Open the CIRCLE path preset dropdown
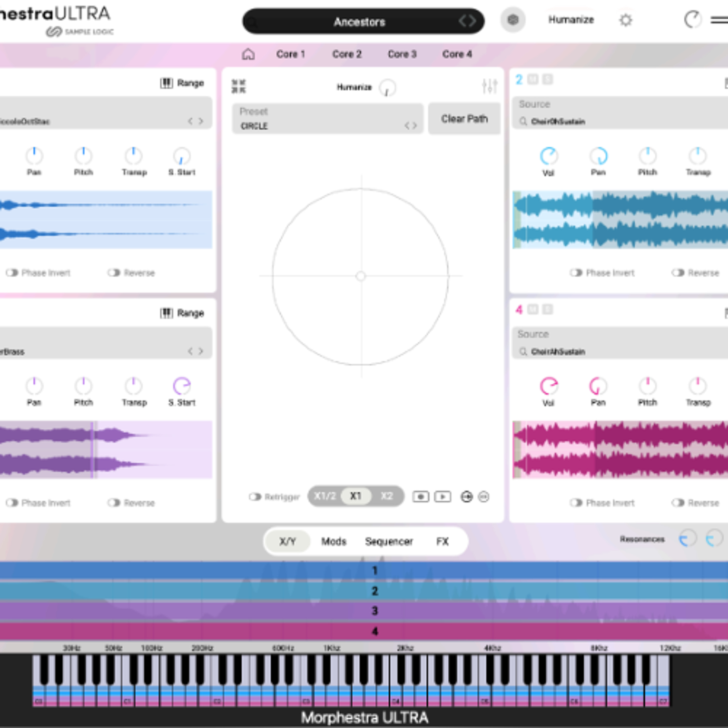 (x=327, y=119)
